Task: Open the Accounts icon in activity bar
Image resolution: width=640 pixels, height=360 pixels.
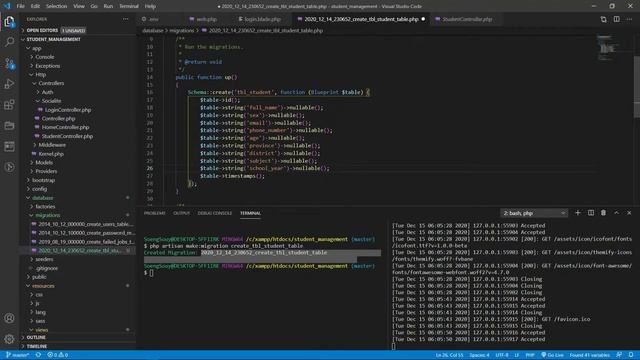Action: 9,318
